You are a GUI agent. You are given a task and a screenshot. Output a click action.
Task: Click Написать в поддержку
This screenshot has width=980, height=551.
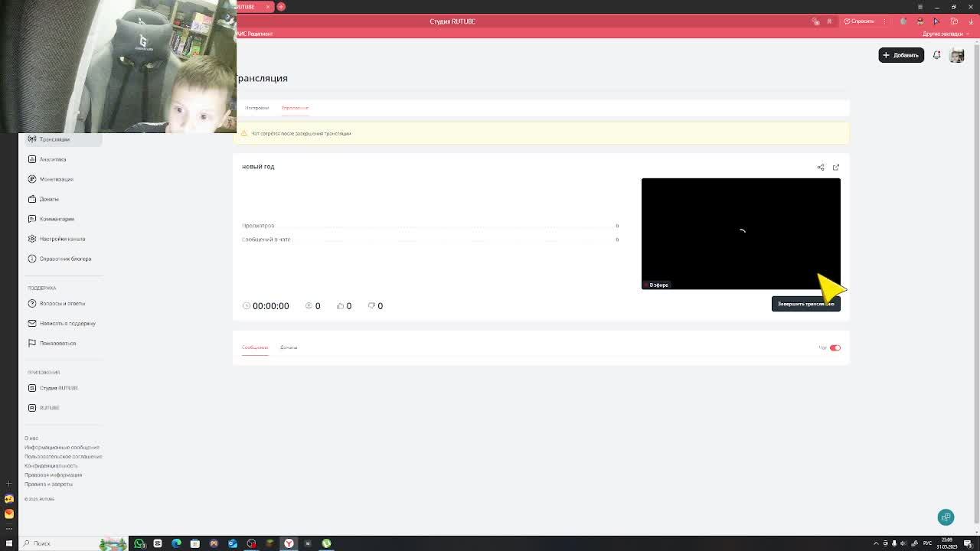pyautogui.click(x=61, y=323)
